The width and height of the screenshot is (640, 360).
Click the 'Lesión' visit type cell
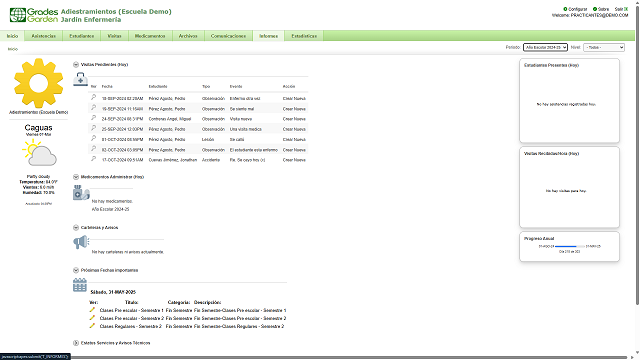point(208,140)
